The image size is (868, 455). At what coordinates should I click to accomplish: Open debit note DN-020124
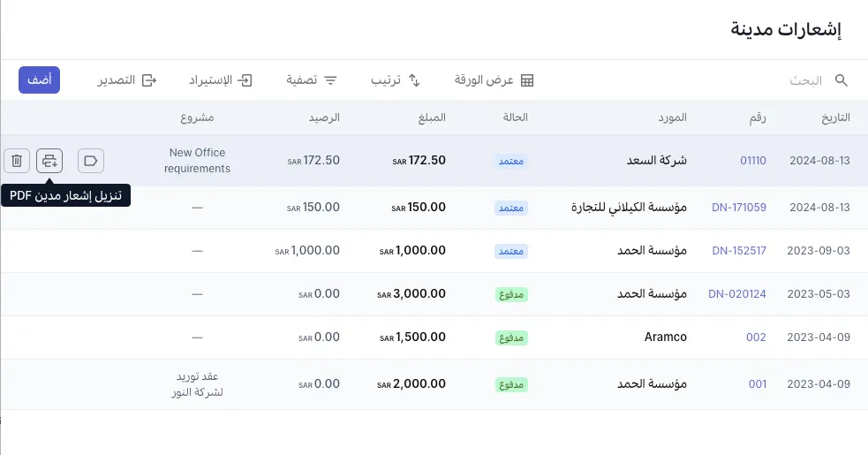coord(737,293)
